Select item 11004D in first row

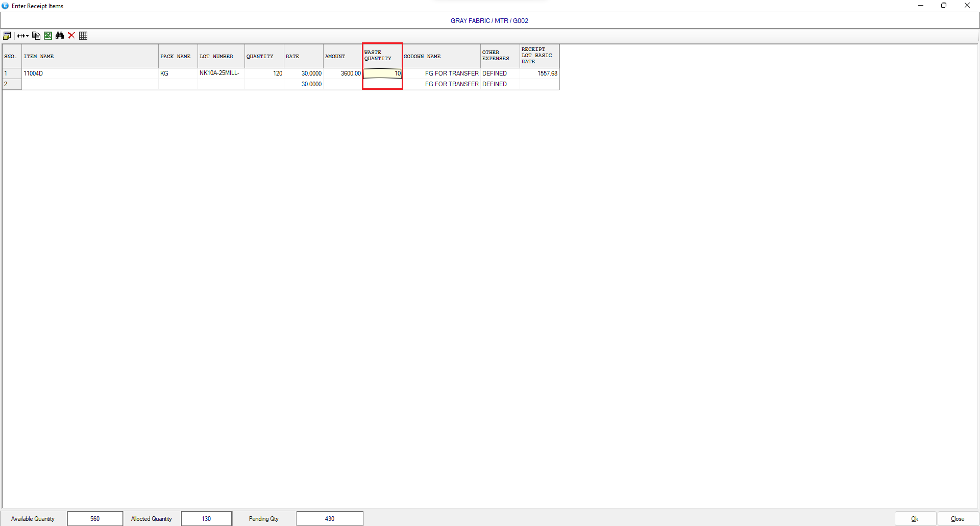[x=90, y=73]
